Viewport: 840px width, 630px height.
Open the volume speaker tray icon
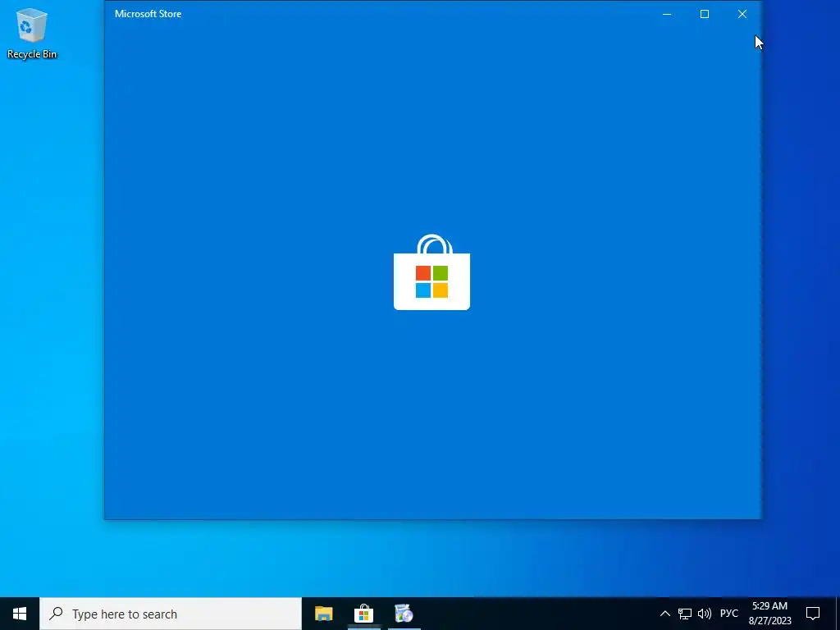pyautogui.click(x=705, y=614)
